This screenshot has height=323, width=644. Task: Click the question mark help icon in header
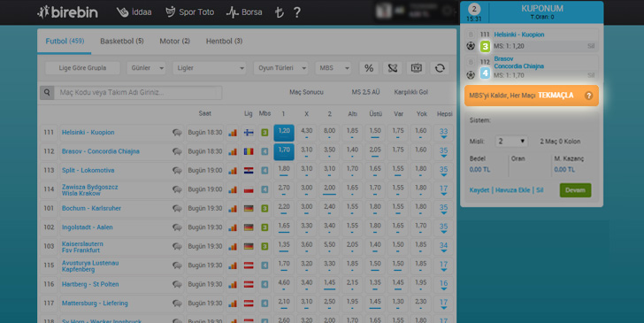coord(297,12)
